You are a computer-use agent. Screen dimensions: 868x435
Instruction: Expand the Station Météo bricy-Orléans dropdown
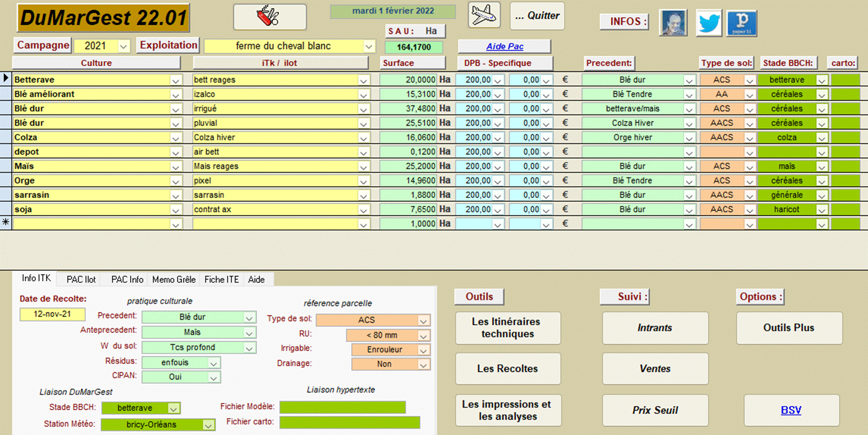pyautogui.click(x=208, y=425)
